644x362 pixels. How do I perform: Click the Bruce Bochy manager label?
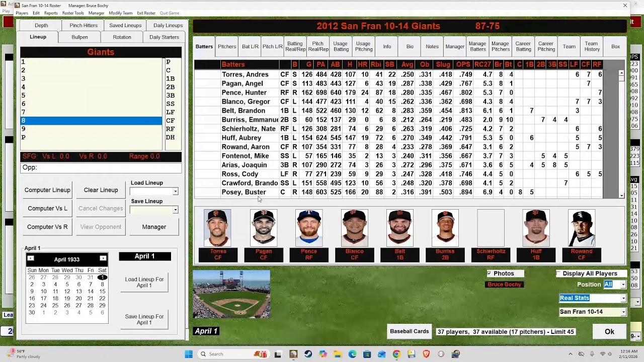pyautogui.click(x=505, y=285)
